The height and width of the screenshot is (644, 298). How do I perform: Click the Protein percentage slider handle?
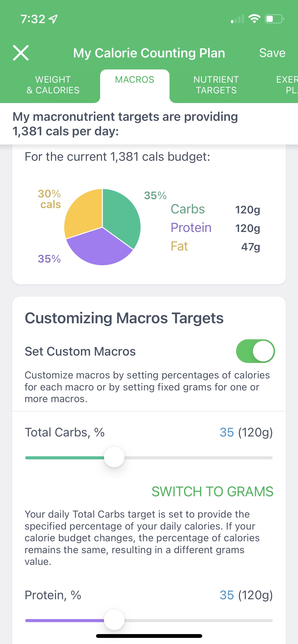pos(114,620)
